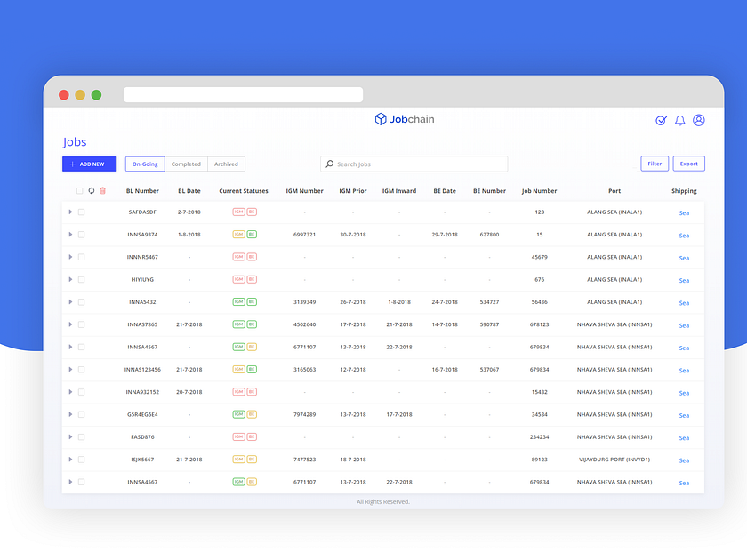Viewport: 747px width, 560px height.
Task: Refresh the jobs list
Action: 91,190
